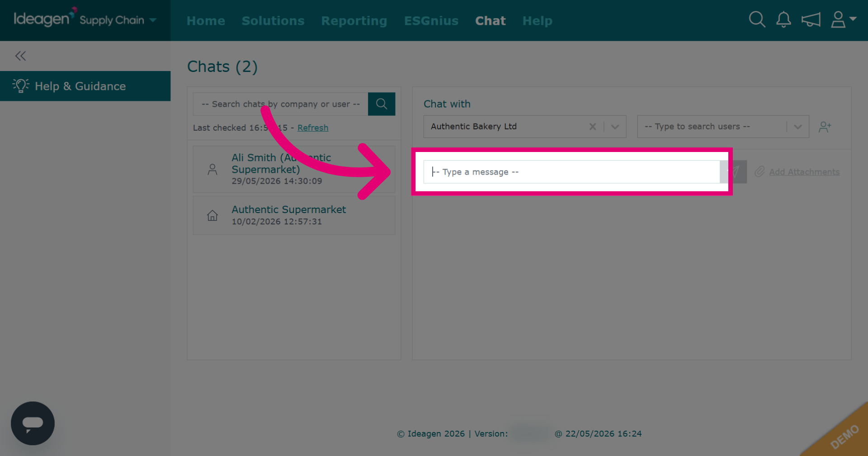Open the notifications bell
868x456 pixels.
point(783,20)
